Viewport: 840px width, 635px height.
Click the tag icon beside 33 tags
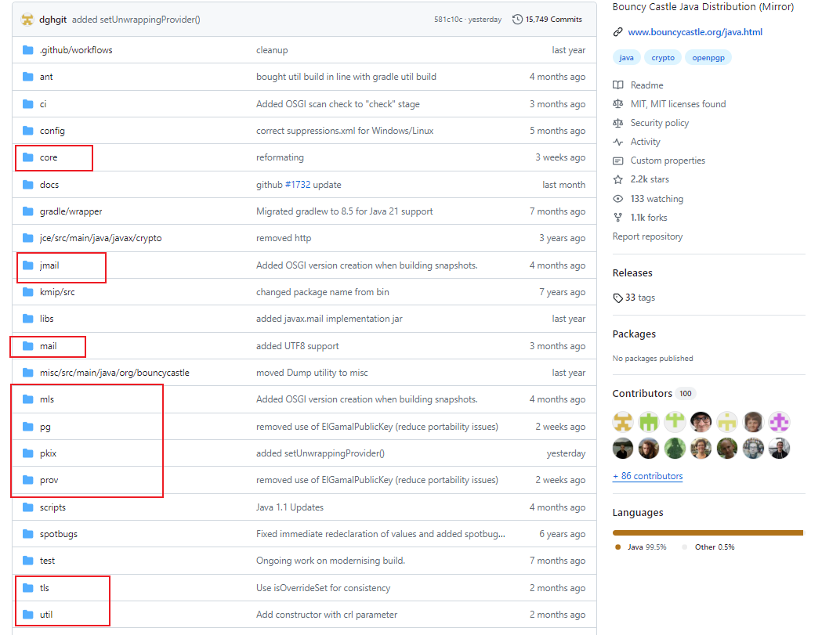click(x=617, y=298)
